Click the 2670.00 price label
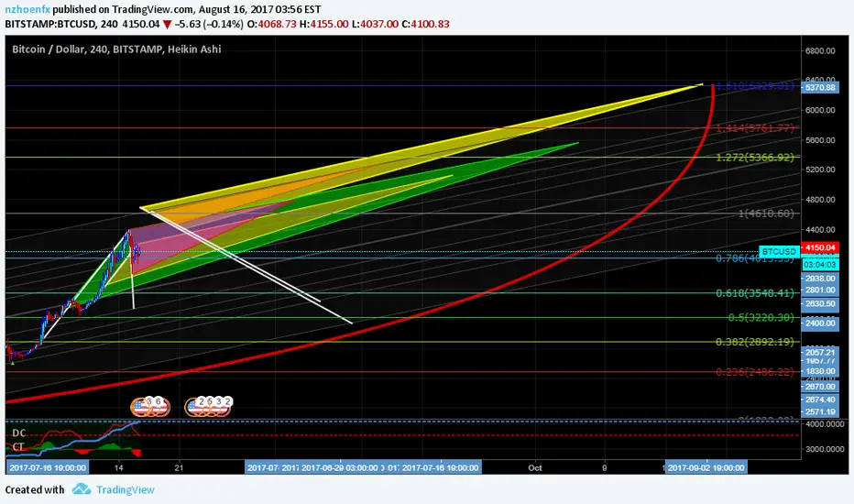Image resolution: width=854 pixels, height=504 pixels. [820, 387]
